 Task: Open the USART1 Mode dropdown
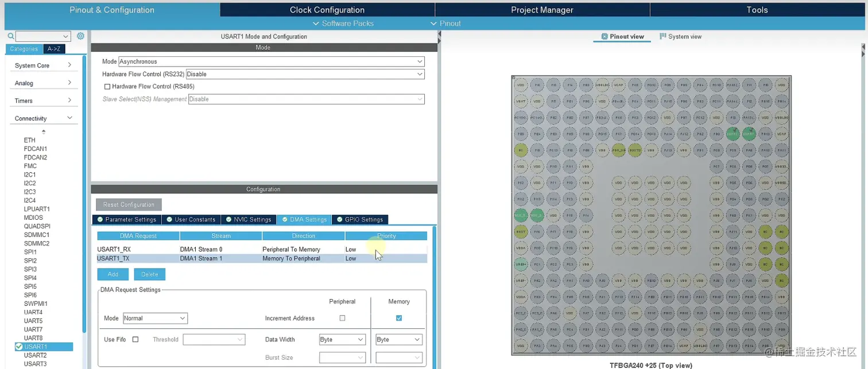pyautogui.click(x=272, y=61)
